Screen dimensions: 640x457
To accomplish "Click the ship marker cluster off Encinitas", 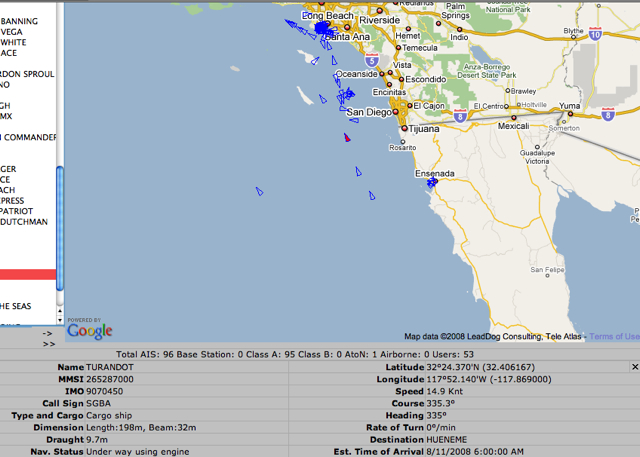I will [x=345, y=96].
